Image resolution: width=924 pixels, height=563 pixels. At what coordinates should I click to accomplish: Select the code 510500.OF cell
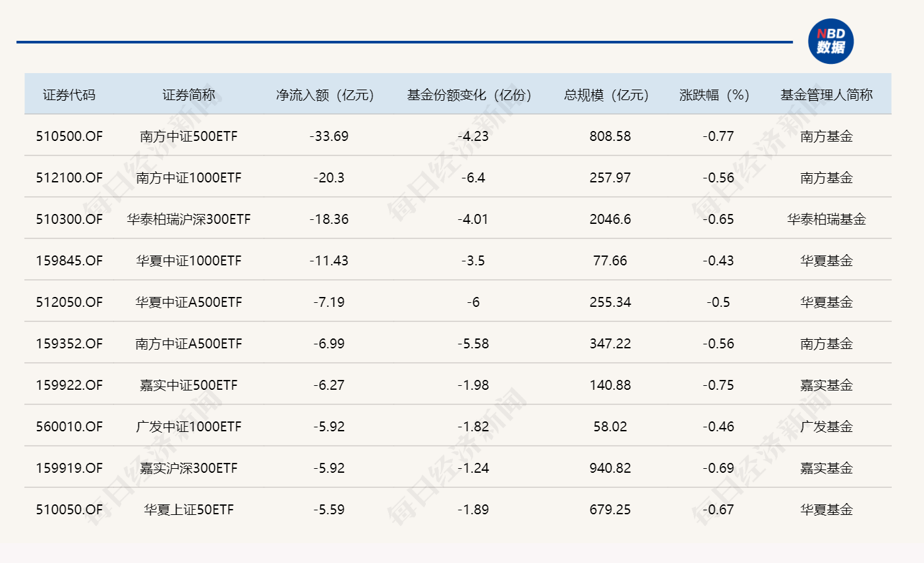tap(68, 136)
